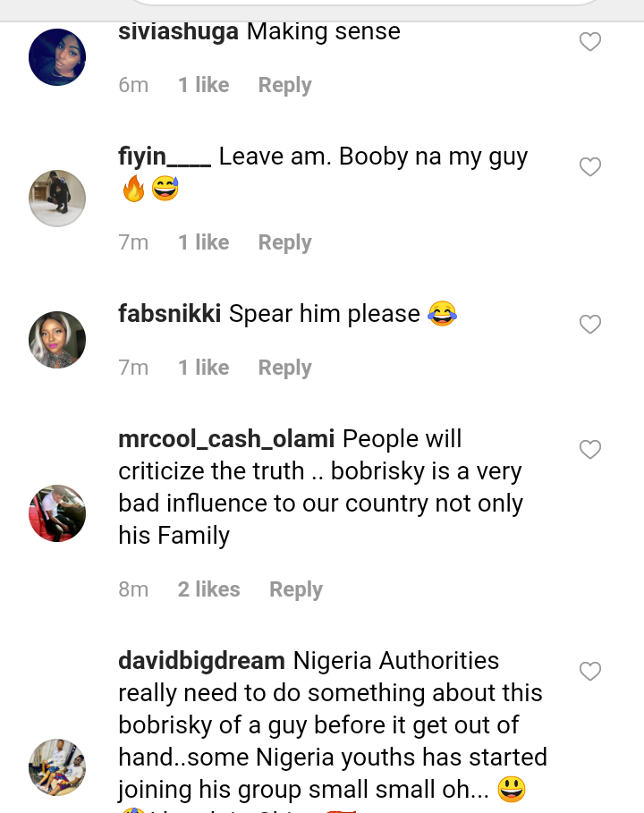Visit the fabsnikki username link
Viewport: 644px width, 813px height.
170,314
